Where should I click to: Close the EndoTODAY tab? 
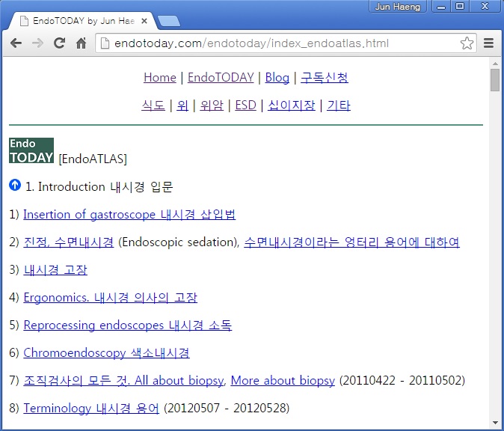click(144, 21)
